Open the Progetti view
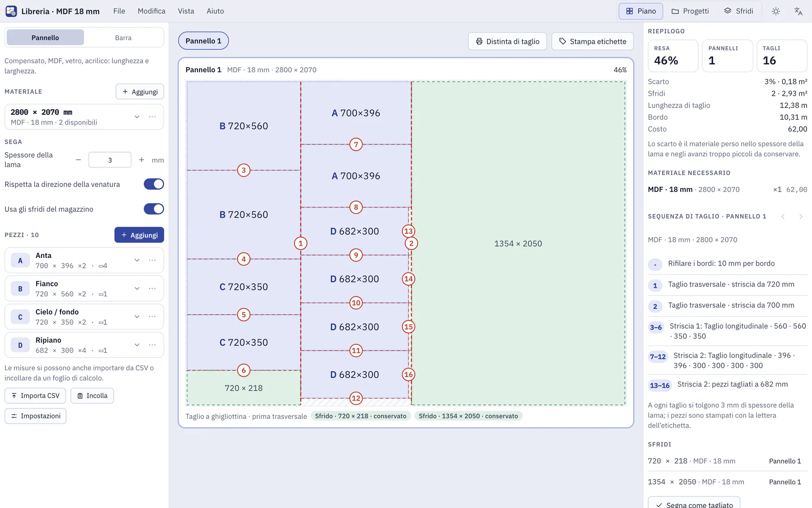The image size is (812, 508). click(690, 11)
